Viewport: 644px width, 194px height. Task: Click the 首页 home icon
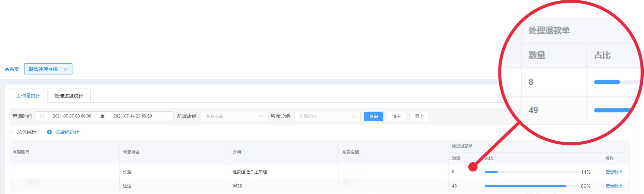coord(7,69)
